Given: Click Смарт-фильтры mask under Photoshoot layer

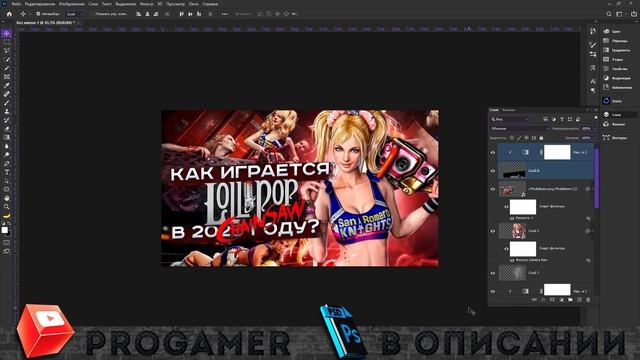Looking at the screenshot, I should coord(523,207).
